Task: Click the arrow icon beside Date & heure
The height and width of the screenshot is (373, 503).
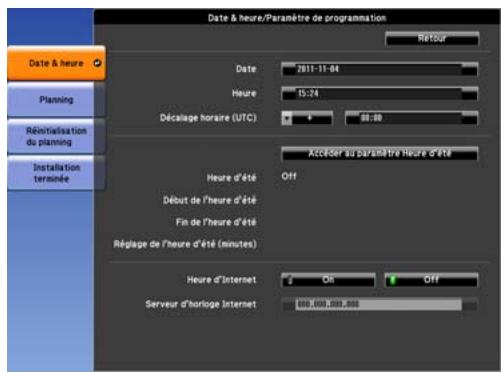Action: pos(97,63)
